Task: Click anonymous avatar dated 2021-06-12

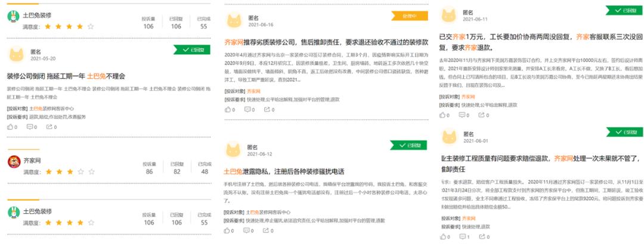Action: pos(233,150)
